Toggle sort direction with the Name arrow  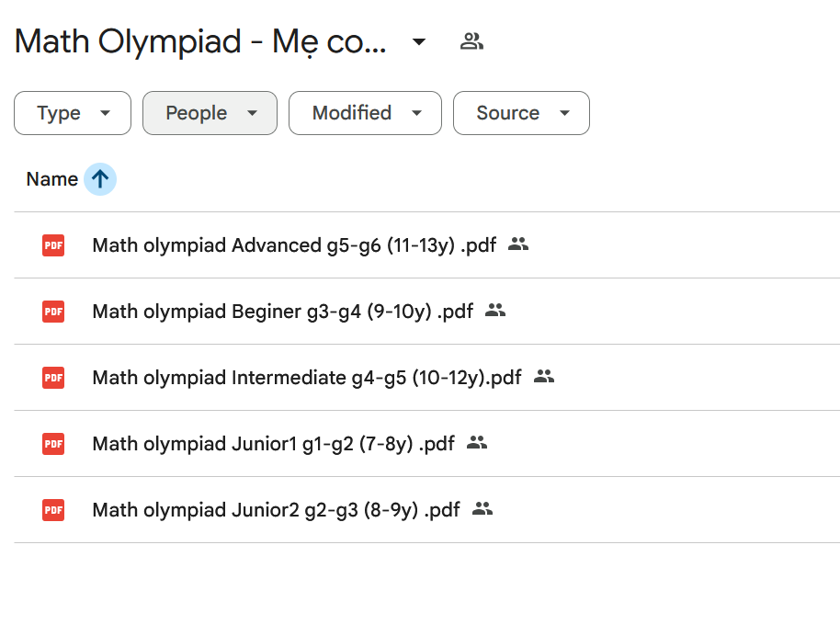coord(100,179)
